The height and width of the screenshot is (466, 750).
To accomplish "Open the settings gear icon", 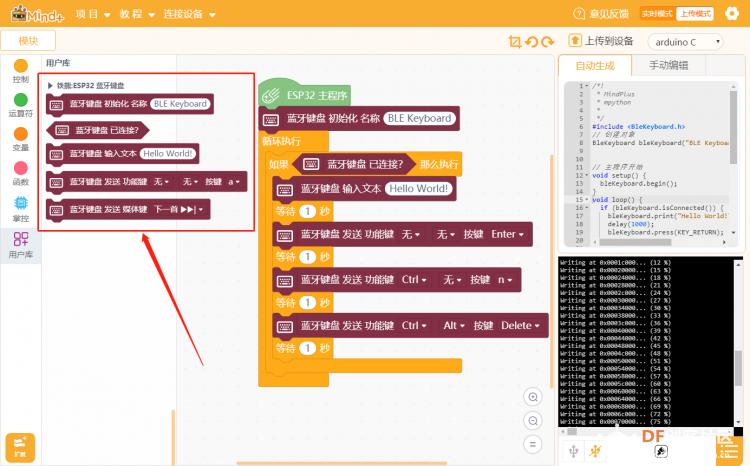I will tap(732, 13).
